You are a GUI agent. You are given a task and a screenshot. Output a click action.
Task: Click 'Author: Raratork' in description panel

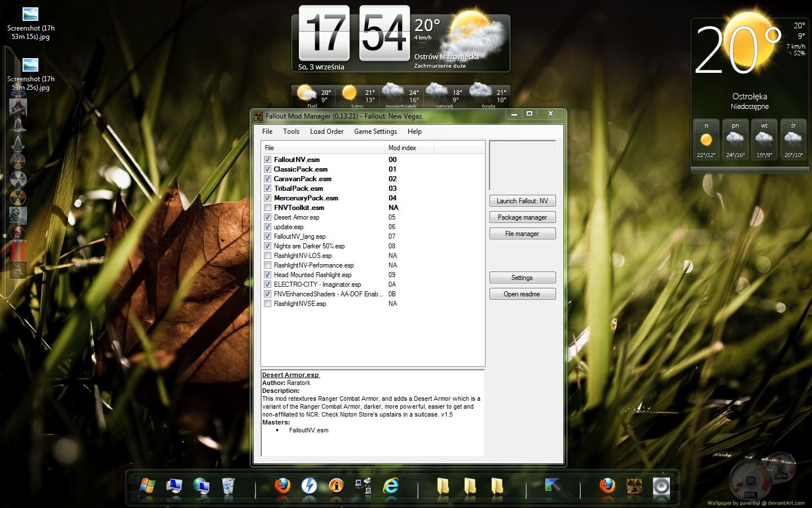(x=286, y=383)
